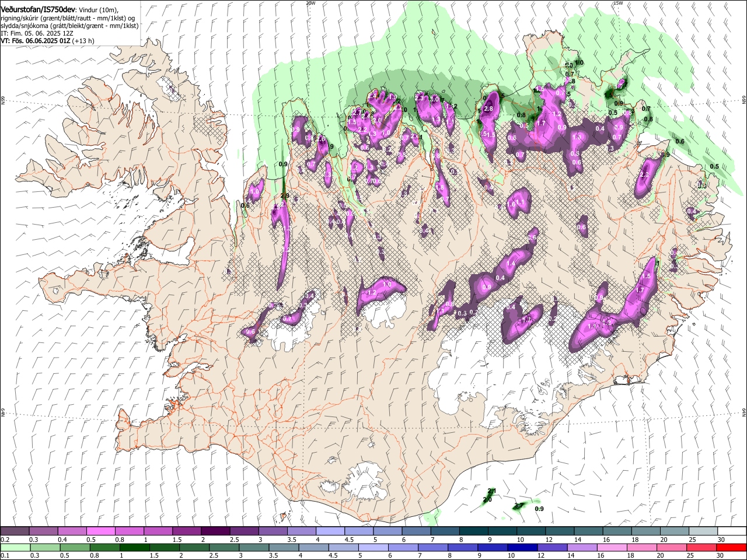Click top-row legend swatch between 4.5 and 5

pos(358,531)
